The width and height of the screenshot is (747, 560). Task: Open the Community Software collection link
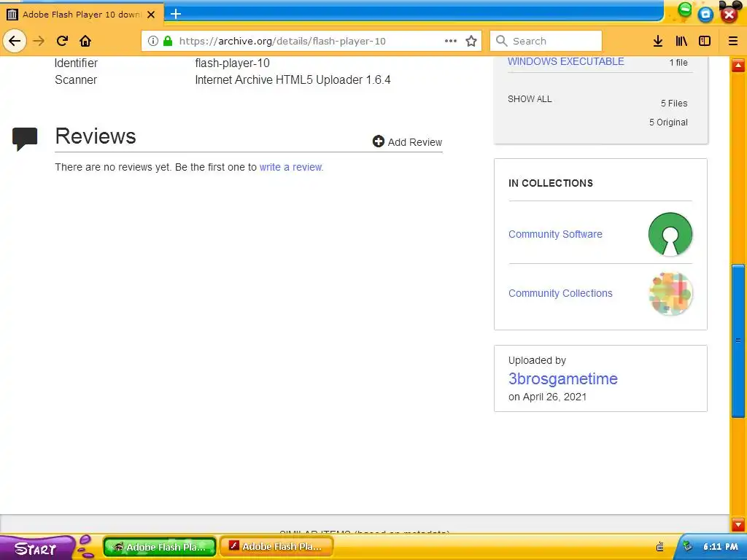tap(555, 234)
